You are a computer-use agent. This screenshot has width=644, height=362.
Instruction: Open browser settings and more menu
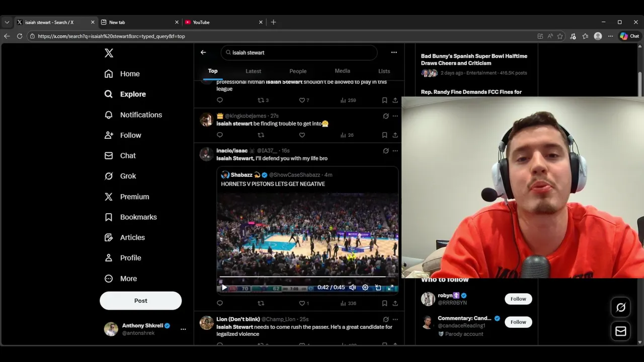[x=610, y=36]
